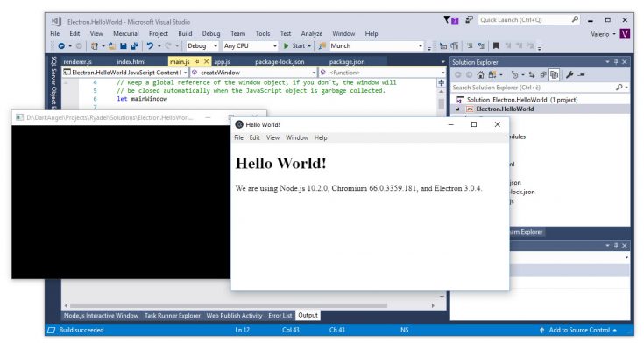
Task: Open the Munch find combo box dropdown
Action: point(421,46)
